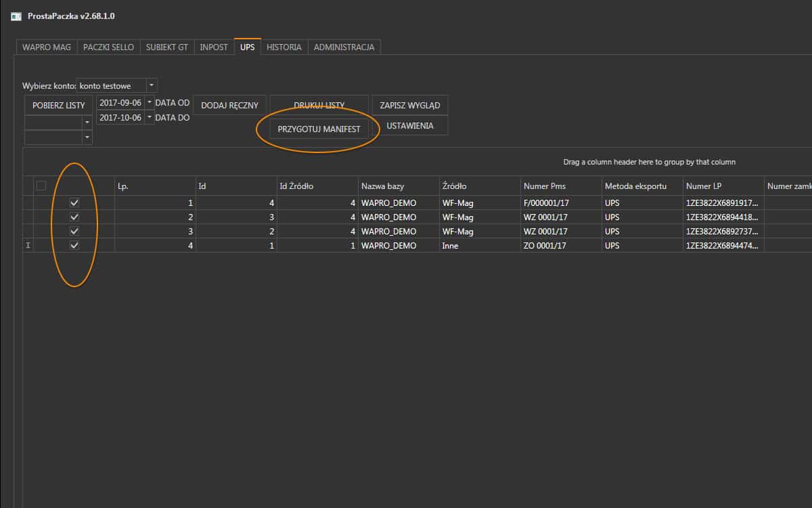The image size is (812, 508).
Task: Click the DRUKUJ LISTY button
Action: 319,105
